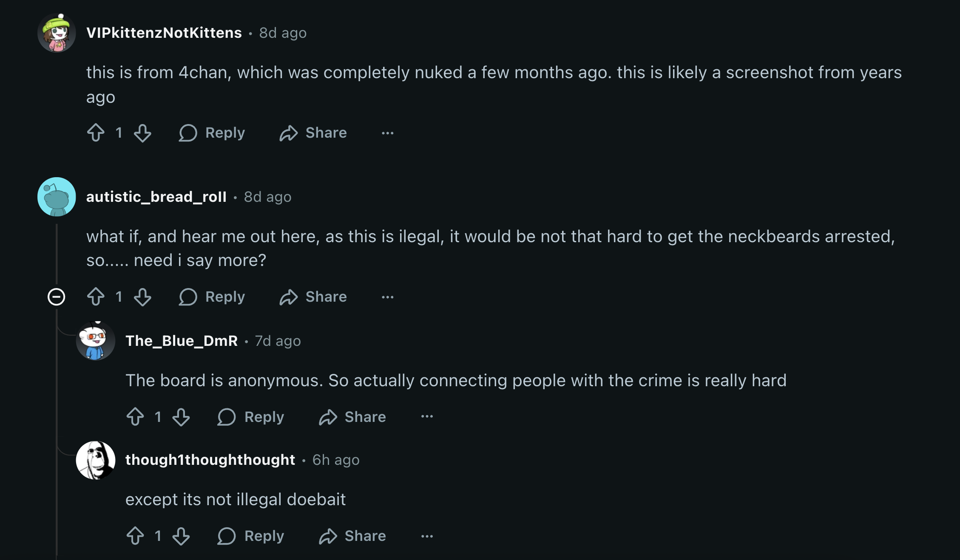Share autistic_bread_roll's comment
This screenshot has height=560, width=960.
click(x=313, y=297)
